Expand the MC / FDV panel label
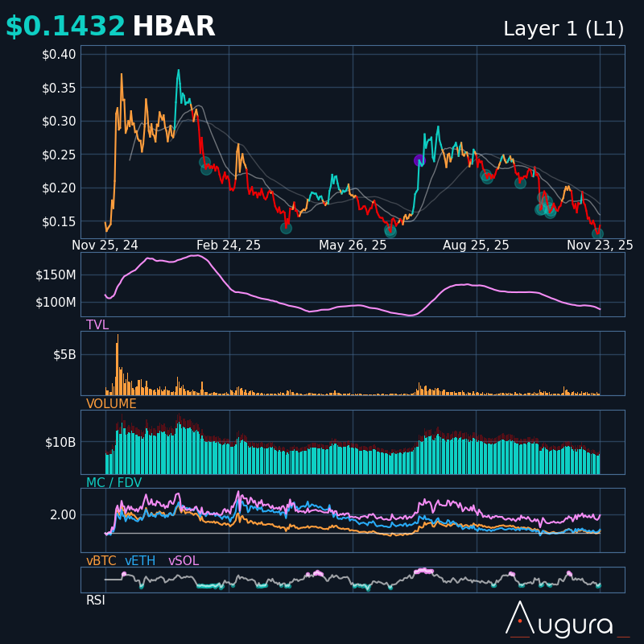 coord(114,483)
